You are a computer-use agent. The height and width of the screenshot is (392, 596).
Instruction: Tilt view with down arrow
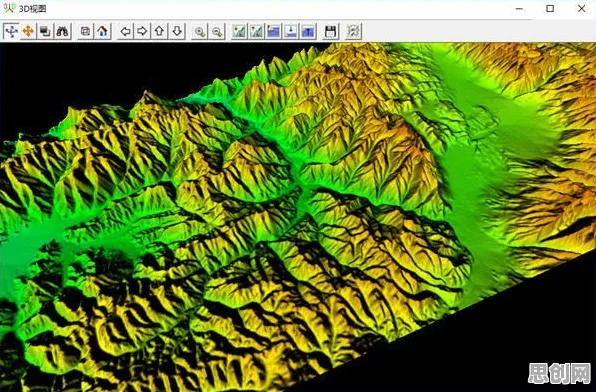177,31
